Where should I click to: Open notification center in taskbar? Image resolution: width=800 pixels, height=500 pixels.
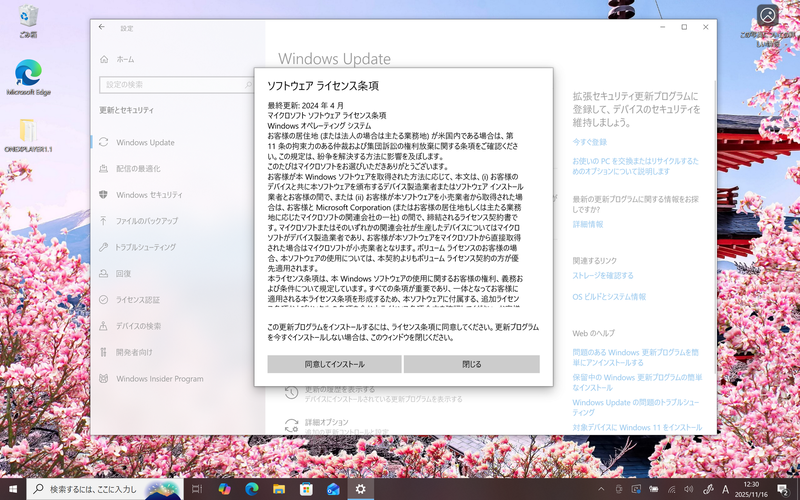coord(784,489)
